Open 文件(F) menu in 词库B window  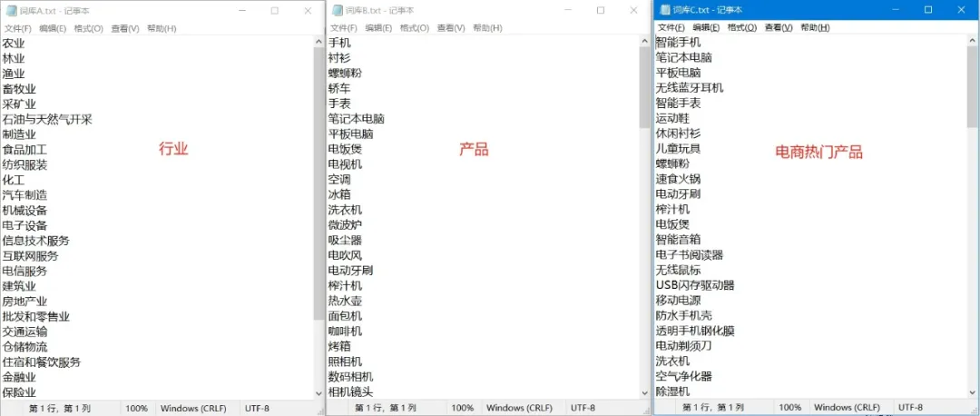[x=344, y=28]
